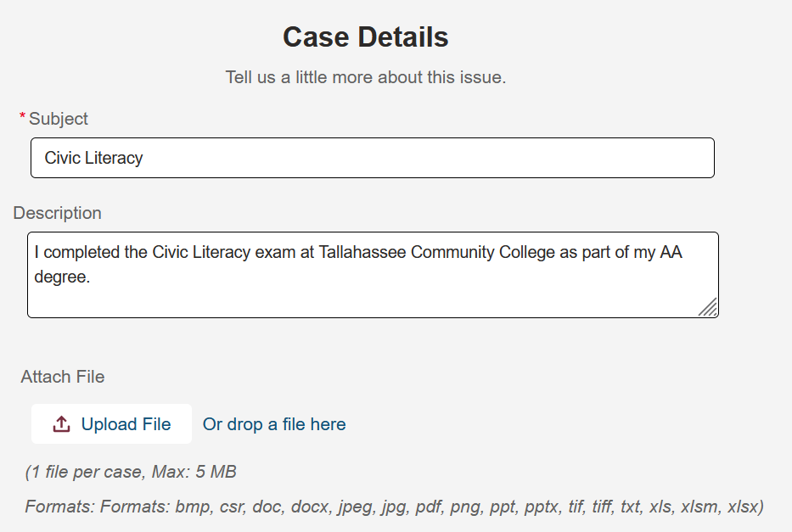Click the Subject field label
Screen dimensions: 792x532
(x=58, y=119)
